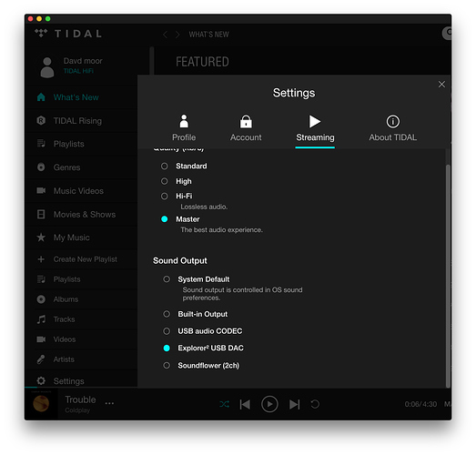The image size is (476, 455).
Task: Play the current track
Action: [x=269, y=404]
